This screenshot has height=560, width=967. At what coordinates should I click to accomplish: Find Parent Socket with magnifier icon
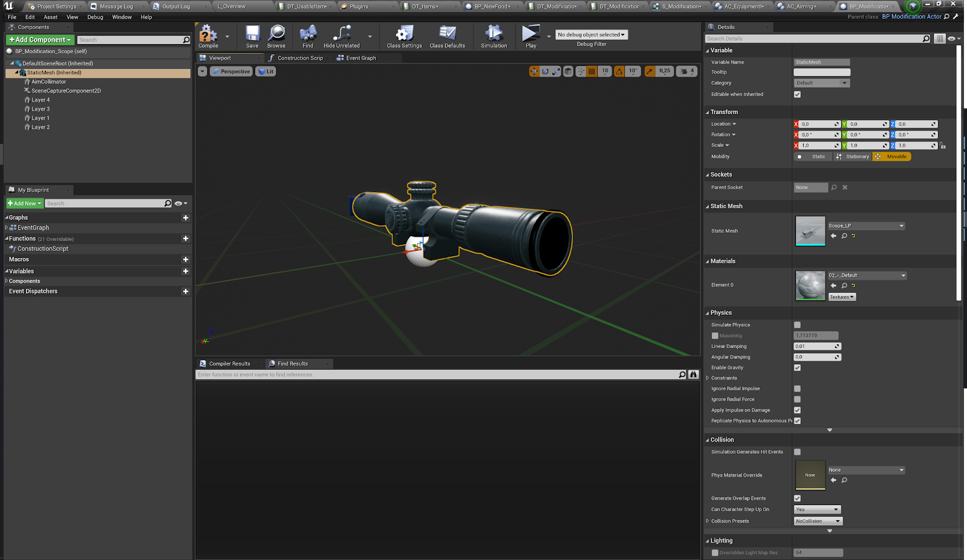pos(834,187)
